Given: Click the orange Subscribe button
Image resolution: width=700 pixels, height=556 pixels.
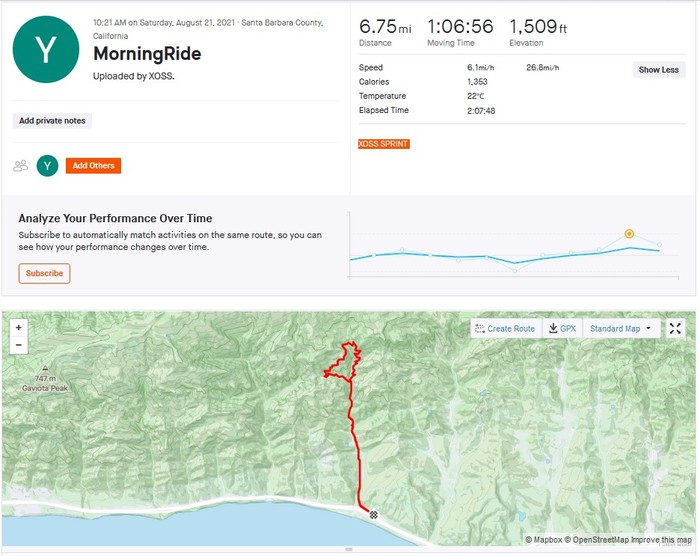Looking at the screenshot, I should pos(44,273).
